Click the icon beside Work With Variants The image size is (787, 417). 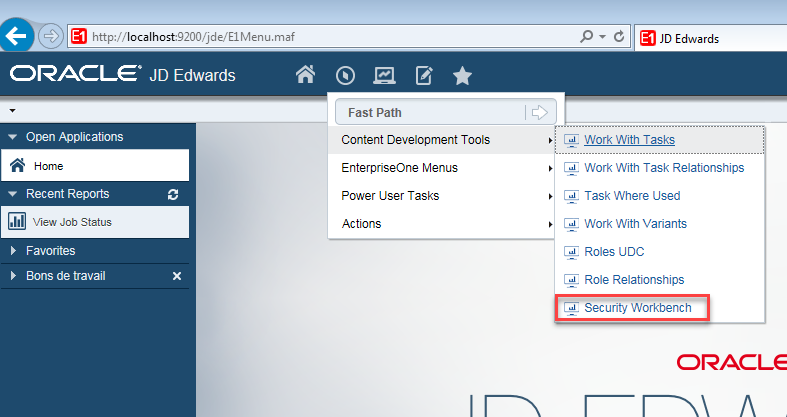571,224
